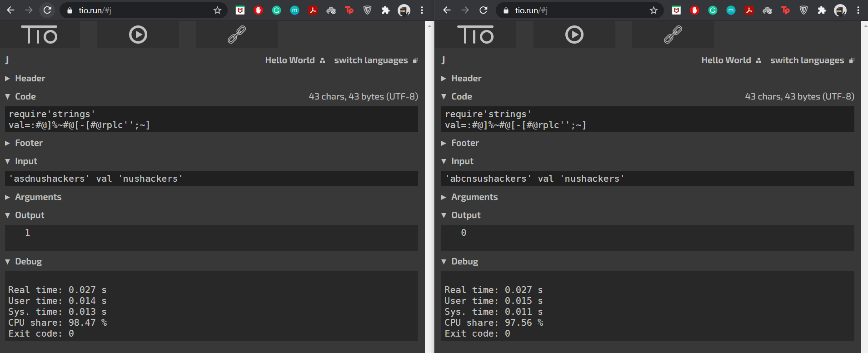
Task: Expand the Header section in left window
Action: 25,78
